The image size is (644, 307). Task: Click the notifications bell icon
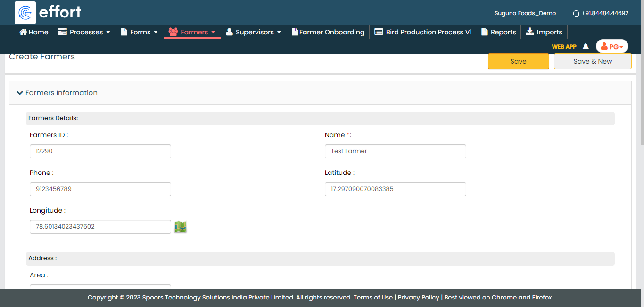(x=586, y=47)
